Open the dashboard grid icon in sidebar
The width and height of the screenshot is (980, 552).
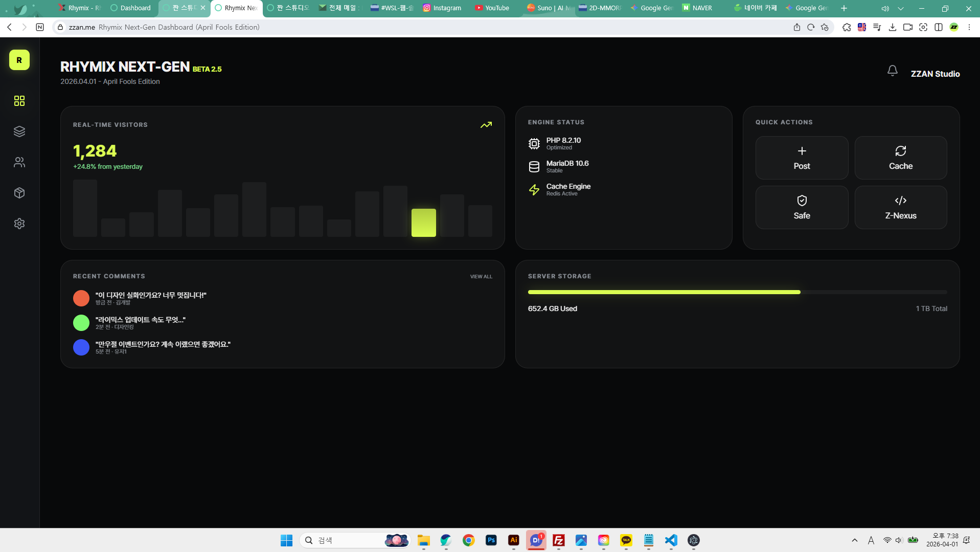[19, 101]
